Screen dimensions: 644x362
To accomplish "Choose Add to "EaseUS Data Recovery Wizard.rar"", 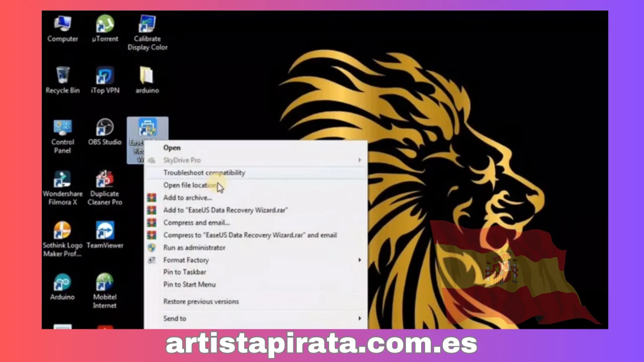I will 225,210.
